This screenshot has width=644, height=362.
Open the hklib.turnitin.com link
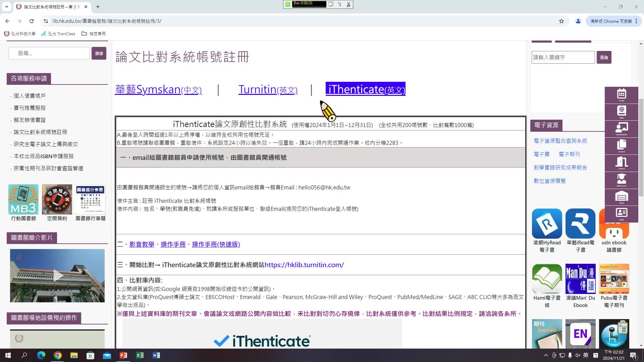tap(304, 265)
